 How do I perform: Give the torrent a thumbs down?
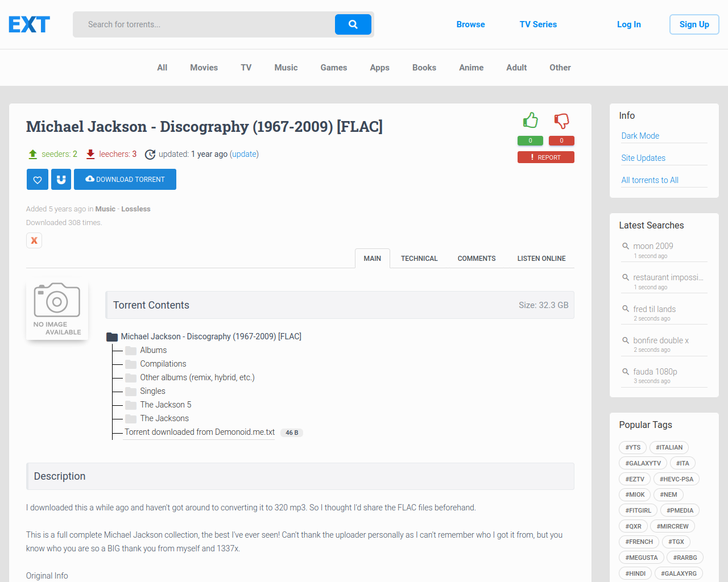pos(561,120)
